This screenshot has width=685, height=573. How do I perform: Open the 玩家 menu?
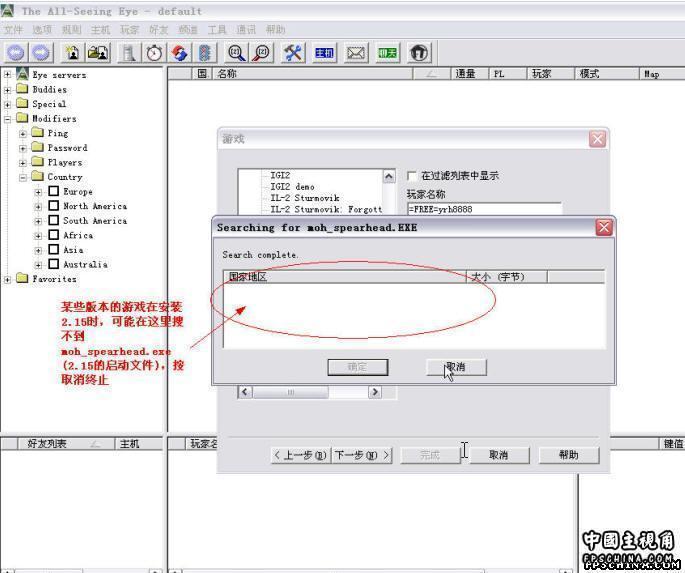pos(130,30)
